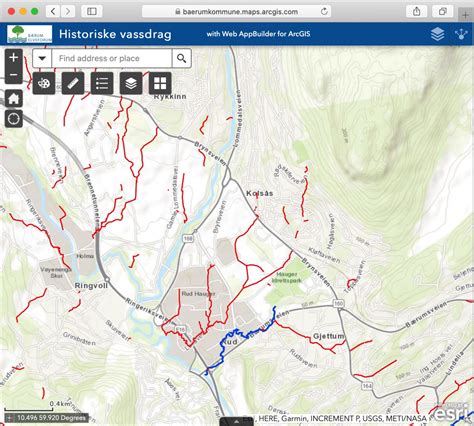Open the Basemap Gallery grid widget
Viewport: 474px width, 426px height.
coord(160,83)
